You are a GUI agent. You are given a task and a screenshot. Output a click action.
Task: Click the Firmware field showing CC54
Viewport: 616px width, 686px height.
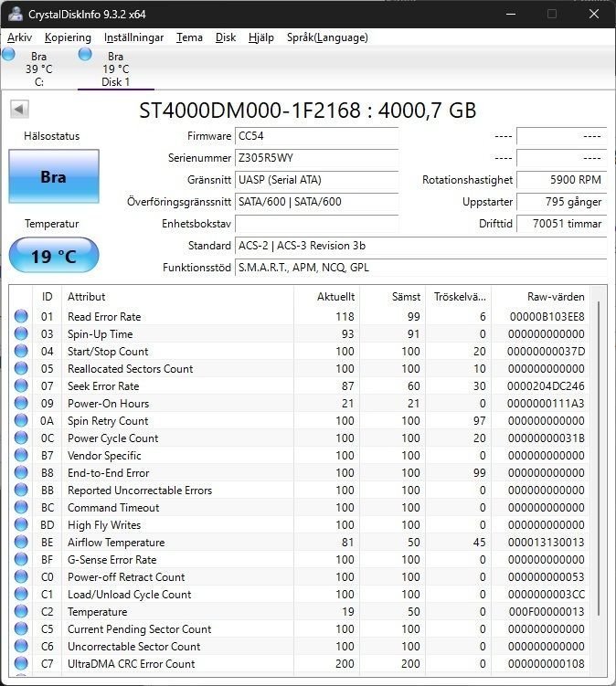coord(316,136)
